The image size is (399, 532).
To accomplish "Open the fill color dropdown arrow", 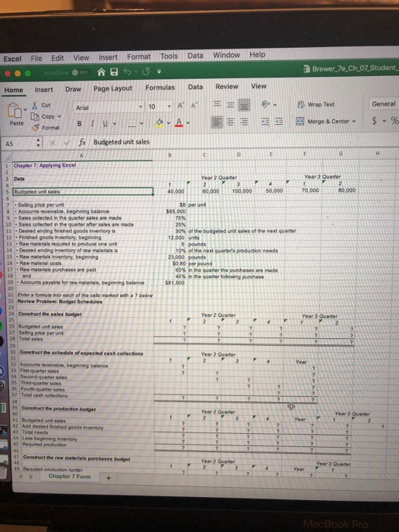I will point(168,123).
